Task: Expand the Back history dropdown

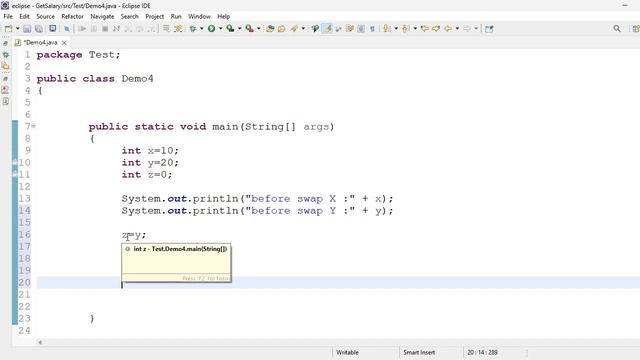Action: click(457, 29)
